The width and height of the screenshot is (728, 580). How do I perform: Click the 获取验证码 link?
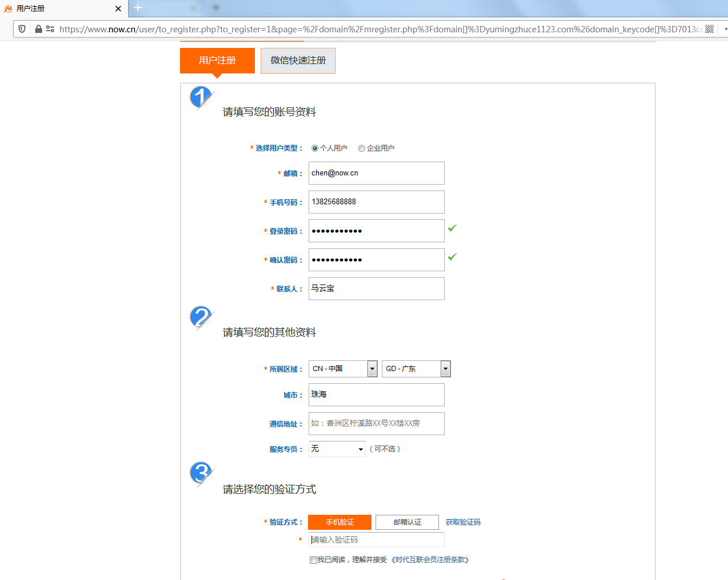click(x=462, y=522)
